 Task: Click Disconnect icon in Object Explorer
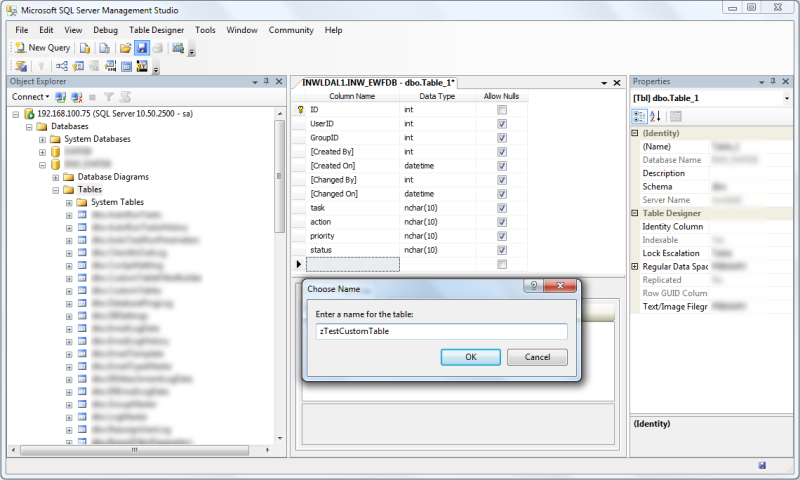(x=77, y=97)
